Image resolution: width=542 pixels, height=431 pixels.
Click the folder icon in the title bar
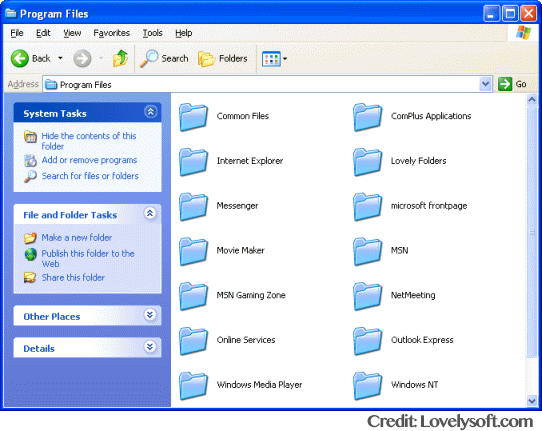tap(11, 13)
